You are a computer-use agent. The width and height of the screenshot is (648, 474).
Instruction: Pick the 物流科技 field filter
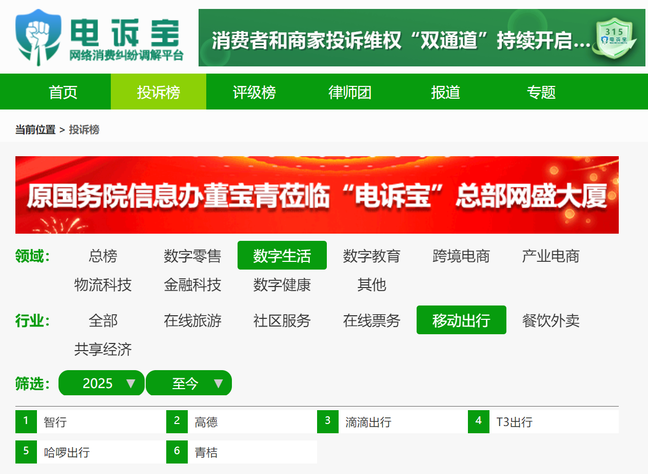tap(103, 285)
